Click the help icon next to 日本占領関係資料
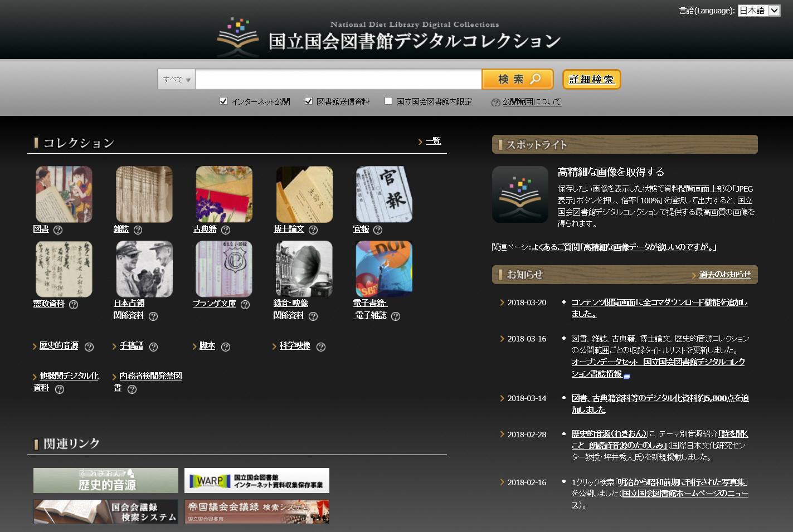The height and width of the screenshot is (532, 793). (x=153, y=316)
